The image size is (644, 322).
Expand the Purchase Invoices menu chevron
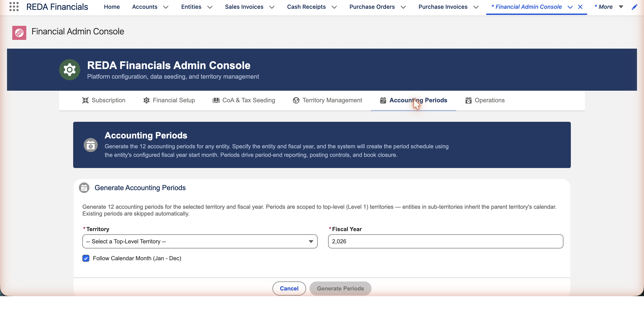pyautogui.click(x=476, y=7)
